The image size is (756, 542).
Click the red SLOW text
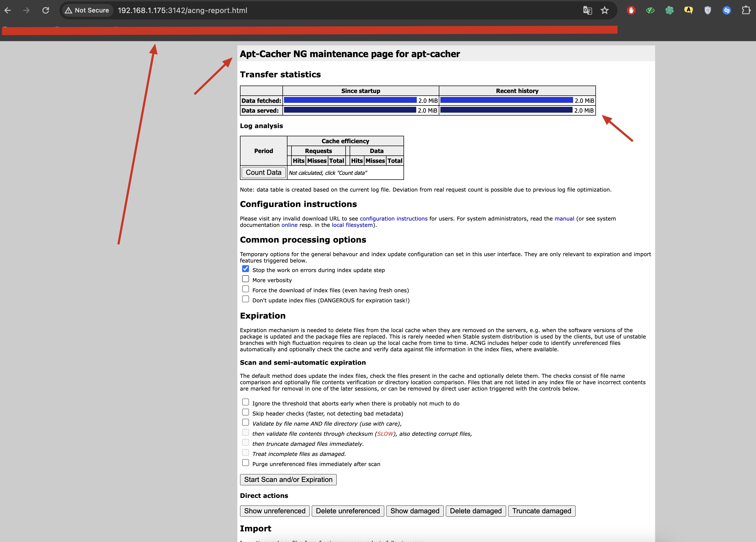385,434
